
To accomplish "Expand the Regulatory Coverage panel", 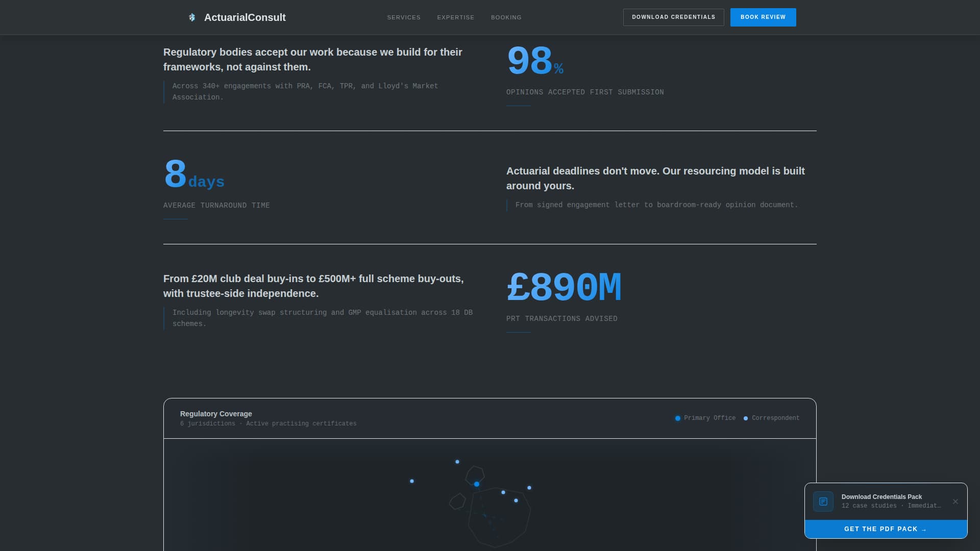I will coord(216,414).
